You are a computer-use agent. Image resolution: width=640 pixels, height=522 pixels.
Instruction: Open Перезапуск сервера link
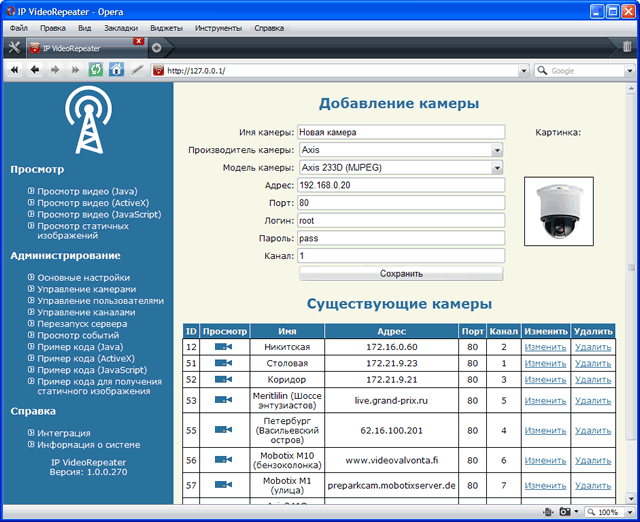pos(82,324)
